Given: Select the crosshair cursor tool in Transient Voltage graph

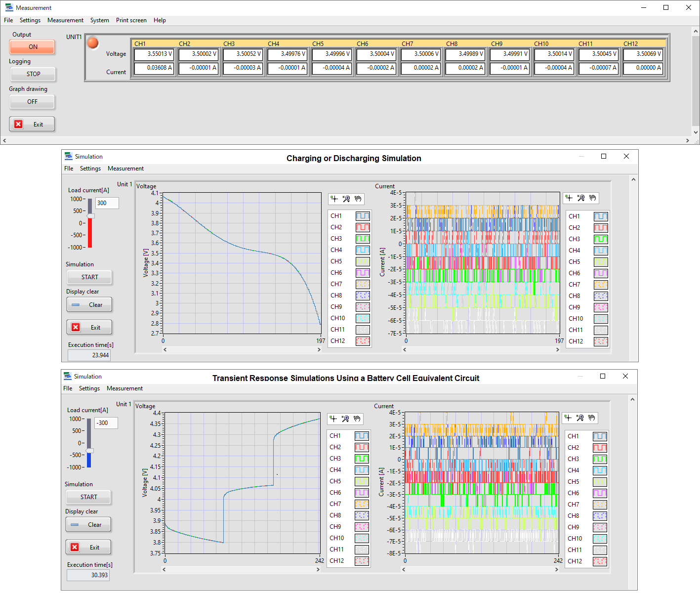Looking at the screenshot, I should 333,419.
